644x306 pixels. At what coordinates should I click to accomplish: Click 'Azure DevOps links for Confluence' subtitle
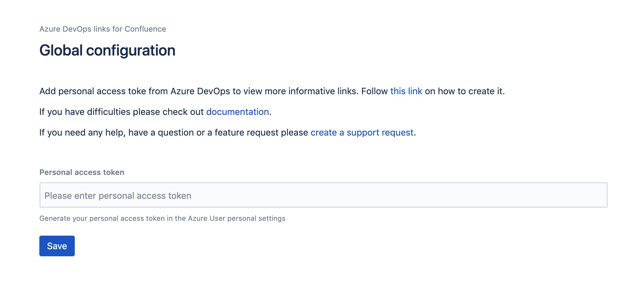[102, 29]
